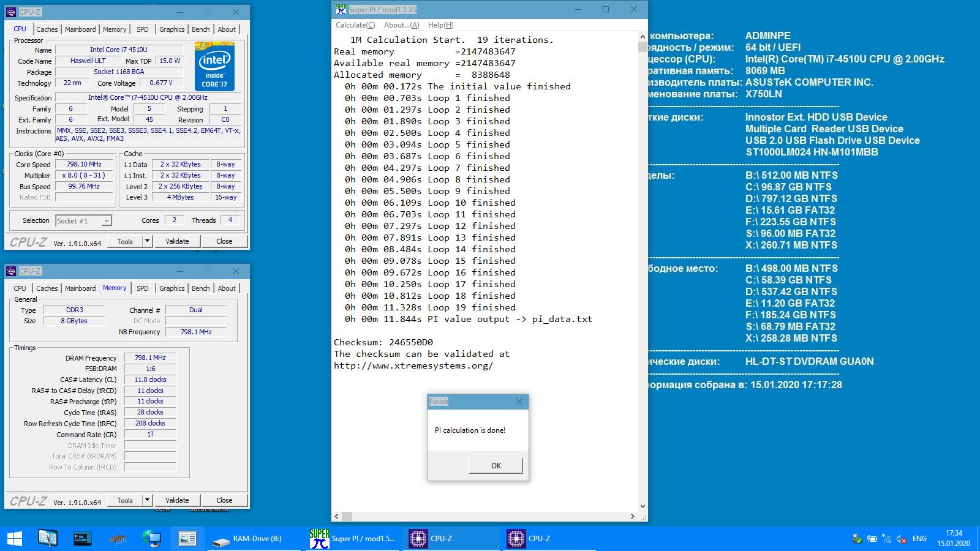This screenshot has height=551, width=980.
Task: Click Tools button in bottom CPU-Z window
Action: 125,500
